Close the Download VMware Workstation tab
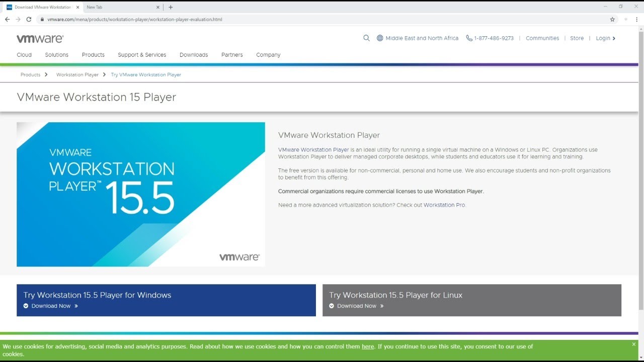This screenshot has height=362, width=644. point(77,7)
